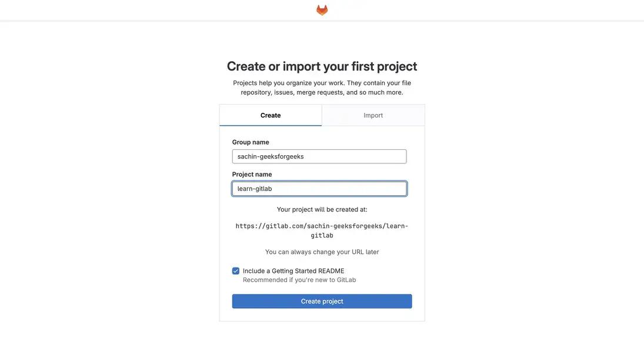
Task: Click the Group name label
Action: pyautogui.click(x=251, y=142)
